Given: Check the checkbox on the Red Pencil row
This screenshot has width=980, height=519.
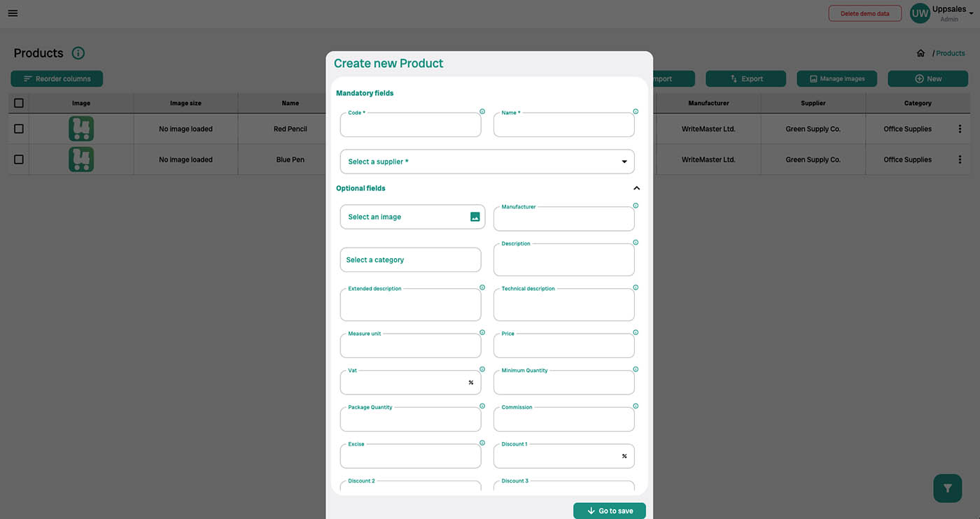Looking at the screenshot, I should tap(18, 129).
